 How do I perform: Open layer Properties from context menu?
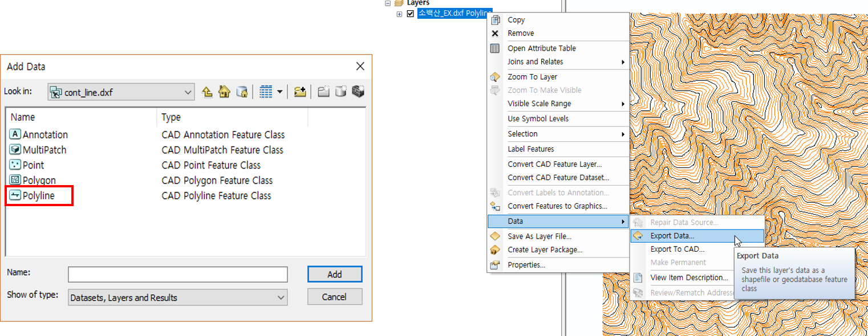pos(558,265)
